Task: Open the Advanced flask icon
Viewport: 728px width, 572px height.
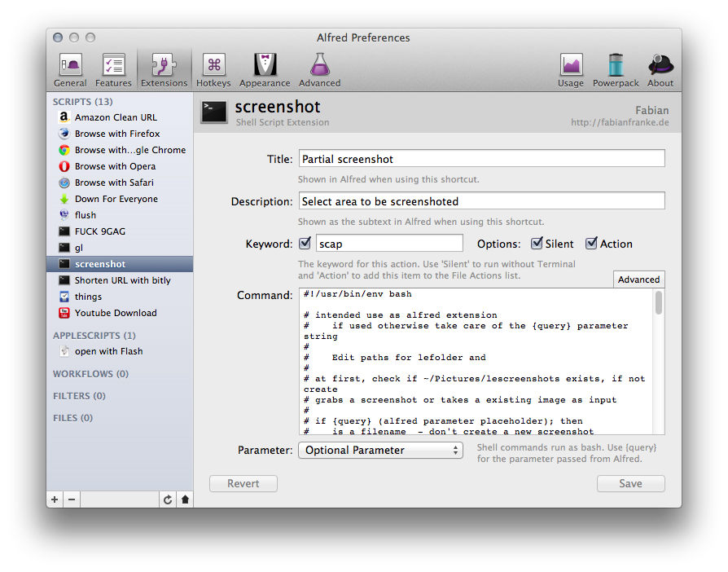Action: [319, 64]
